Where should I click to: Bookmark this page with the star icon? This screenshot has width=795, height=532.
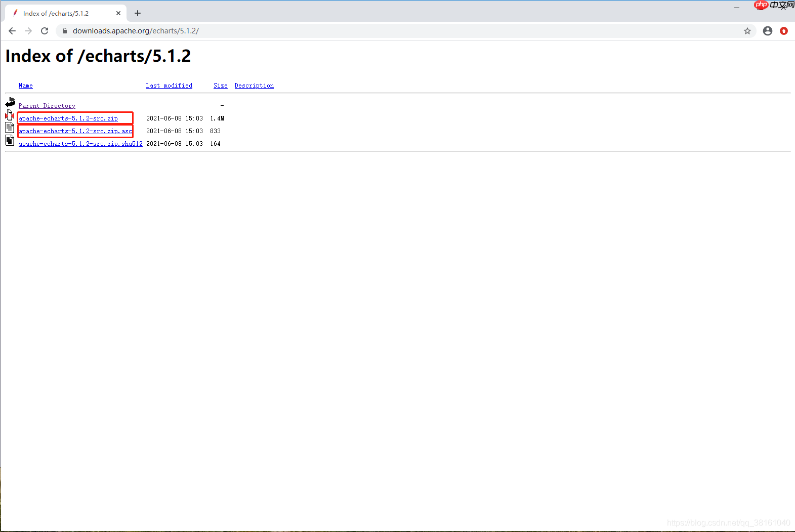coord(747,31)
